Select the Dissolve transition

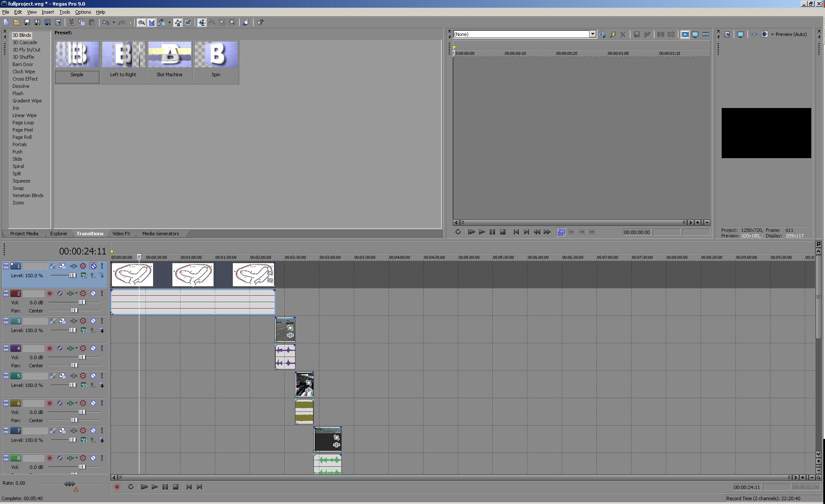click(x=21, y=86)
